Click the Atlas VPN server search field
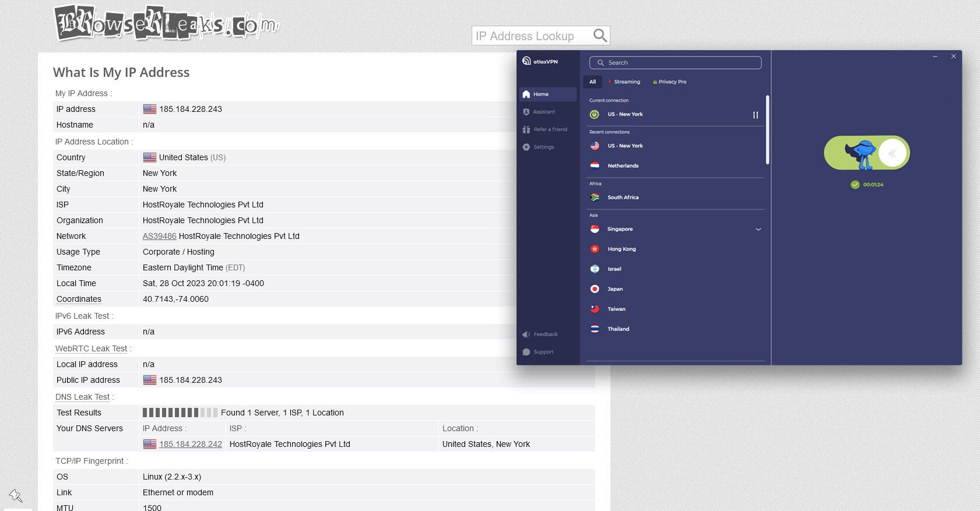 pos(675,62)
